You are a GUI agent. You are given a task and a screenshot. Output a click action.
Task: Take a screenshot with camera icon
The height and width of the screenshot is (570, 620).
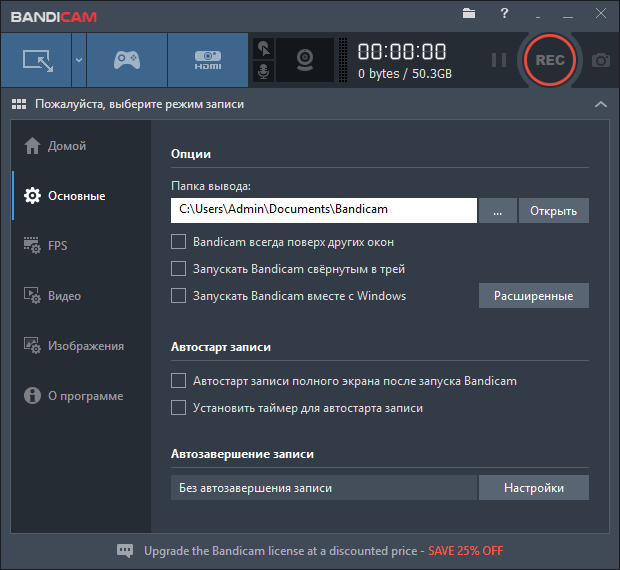pos(601,60)
